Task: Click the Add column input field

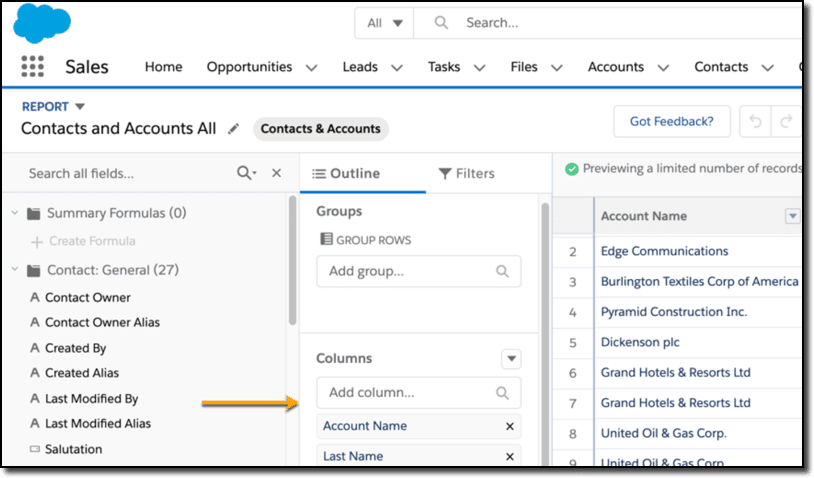Action: coord(418,393)
